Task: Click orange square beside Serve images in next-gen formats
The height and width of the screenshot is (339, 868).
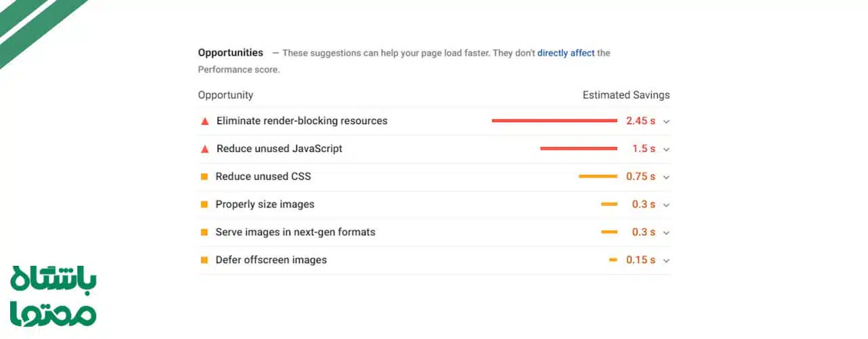Action: (204, 233)
